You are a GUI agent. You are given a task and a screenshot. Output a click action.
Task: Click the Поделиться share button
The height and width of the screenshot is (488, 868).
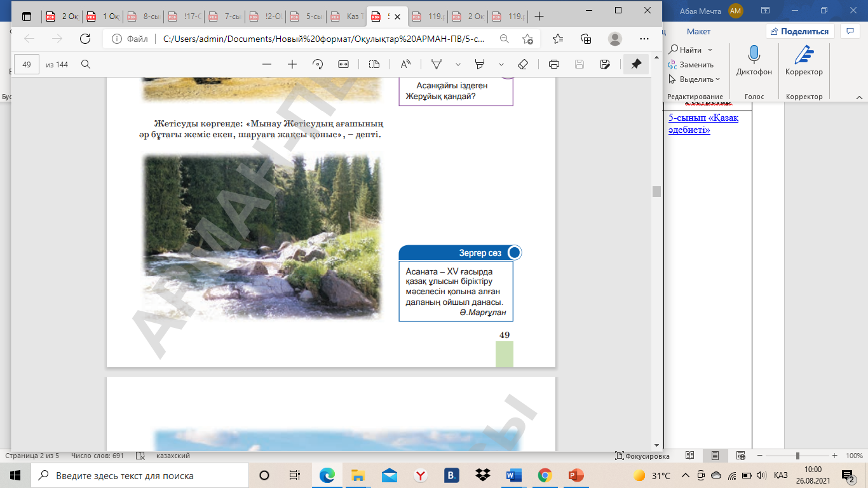point(799,31)
